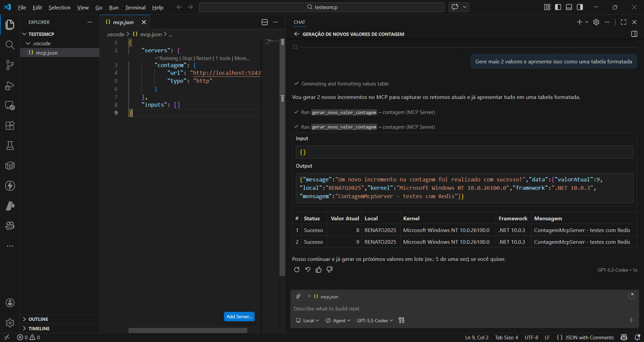Open notifications bell in status bar

click(638, 337)
